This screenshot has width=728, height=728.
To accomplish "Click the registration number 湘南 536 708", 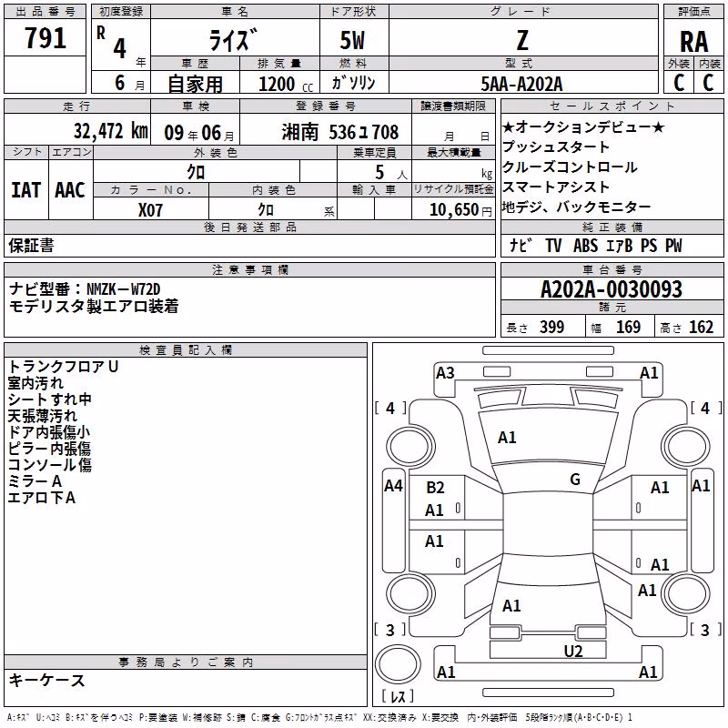I will 339,132.
